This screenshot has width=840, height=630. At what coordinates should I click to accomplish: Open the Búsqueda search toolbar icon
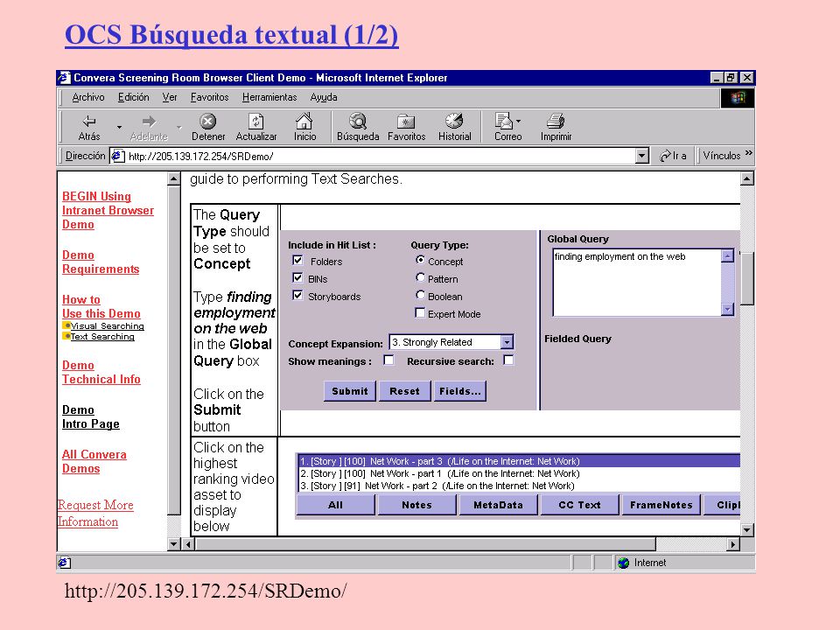point(358,121)
